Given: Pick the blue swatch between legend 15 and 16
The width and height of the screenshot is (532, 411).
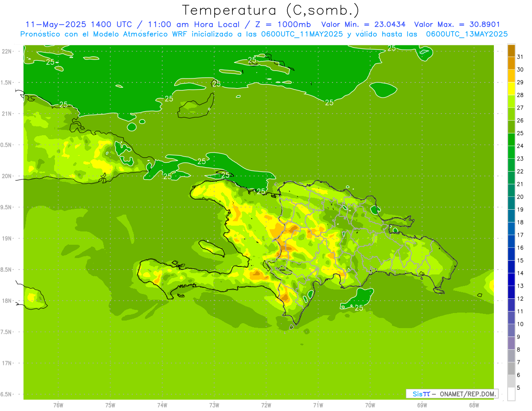Looking at the screenshot, I should tap(511, 254).
